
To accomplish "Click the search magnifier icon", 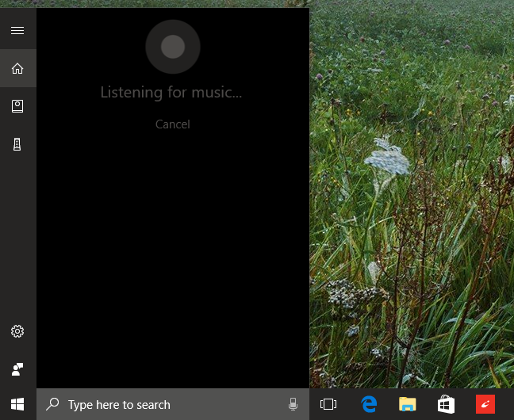I will [x=52, y=404].
